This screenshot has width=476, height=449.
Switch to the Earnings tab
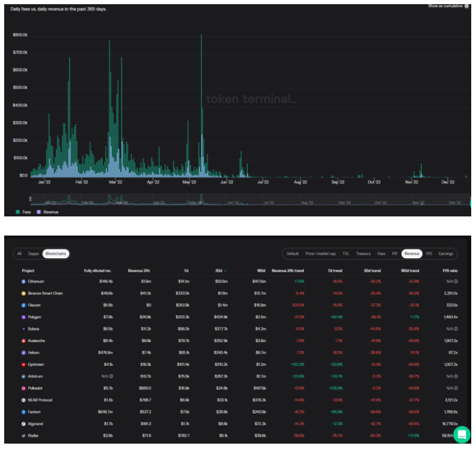point(446,253)
